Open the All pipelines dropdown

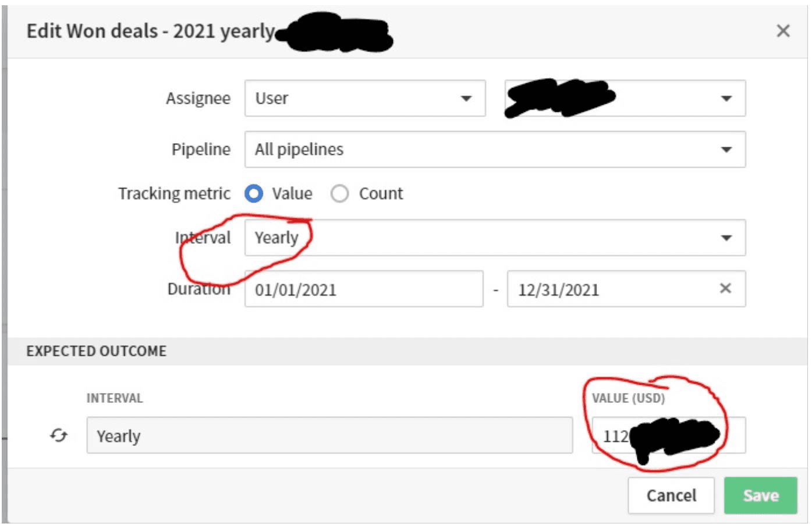[x=495, y=150]
